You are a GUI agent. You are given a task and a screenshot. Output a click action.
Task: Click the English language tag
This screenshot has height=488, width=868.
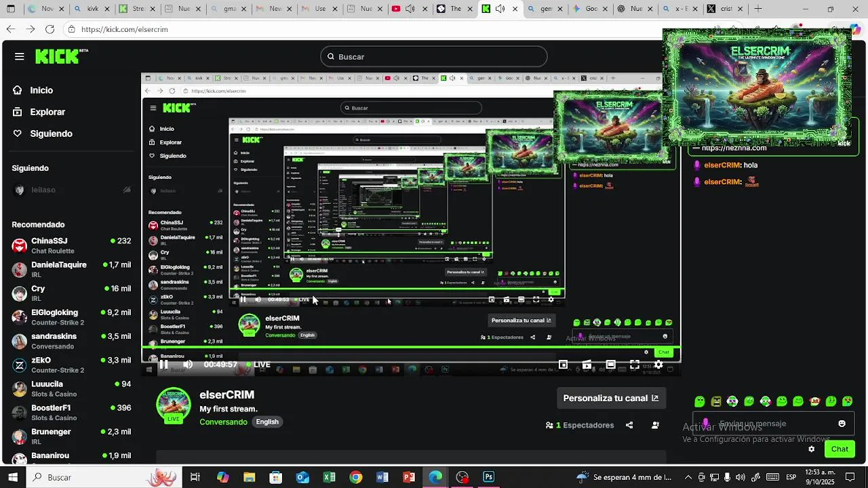click(x=267, y=422)
